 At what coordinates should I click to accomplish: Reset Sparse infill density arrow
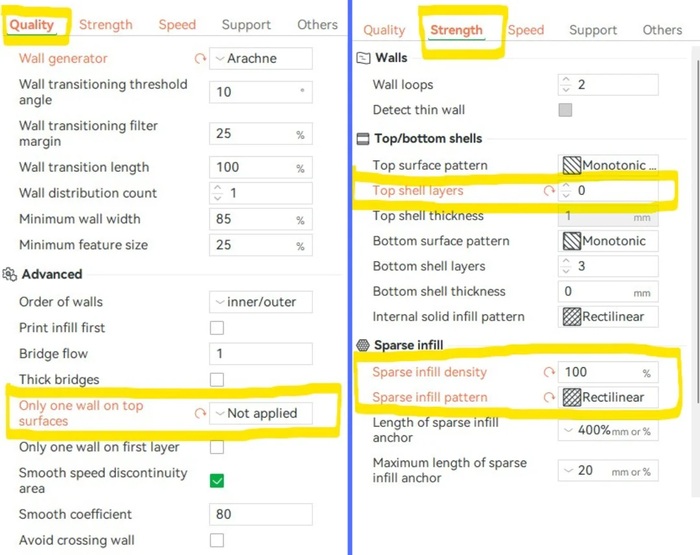pyautogui.click(x=547, y=372)
